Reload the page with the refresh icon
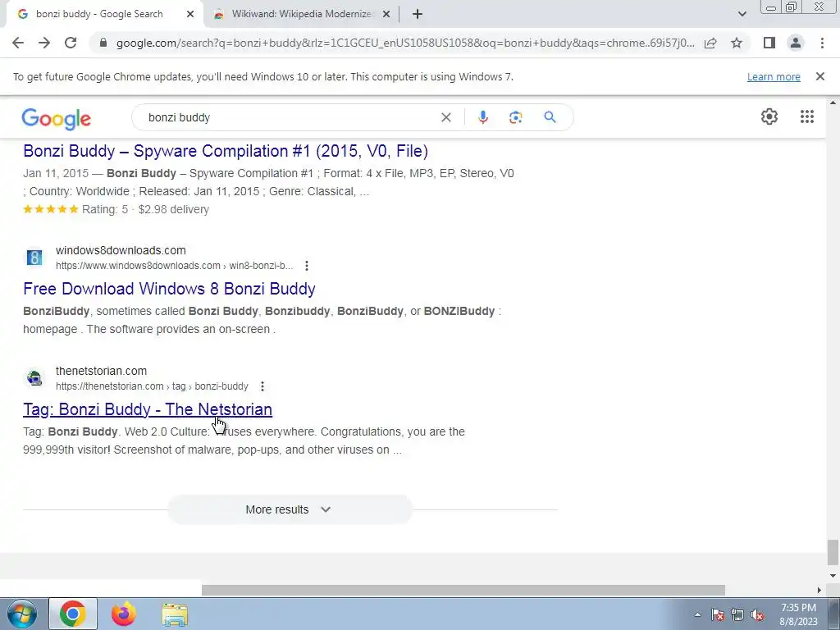Image resolution: width=840 pixels, height=630 pixels. 71,43
